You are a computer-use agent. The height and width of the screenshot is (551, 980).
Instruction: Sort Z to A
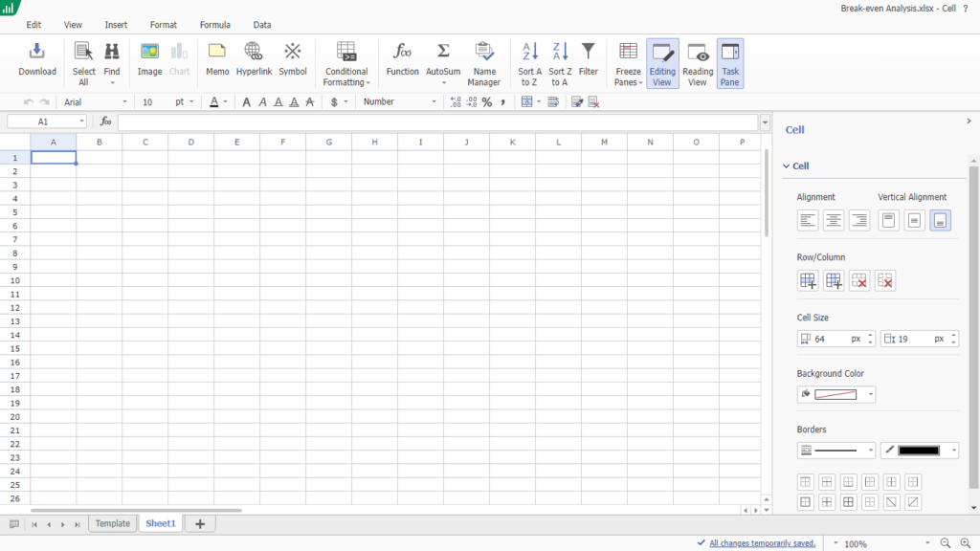pyautogui.click(x=559, y=63)
